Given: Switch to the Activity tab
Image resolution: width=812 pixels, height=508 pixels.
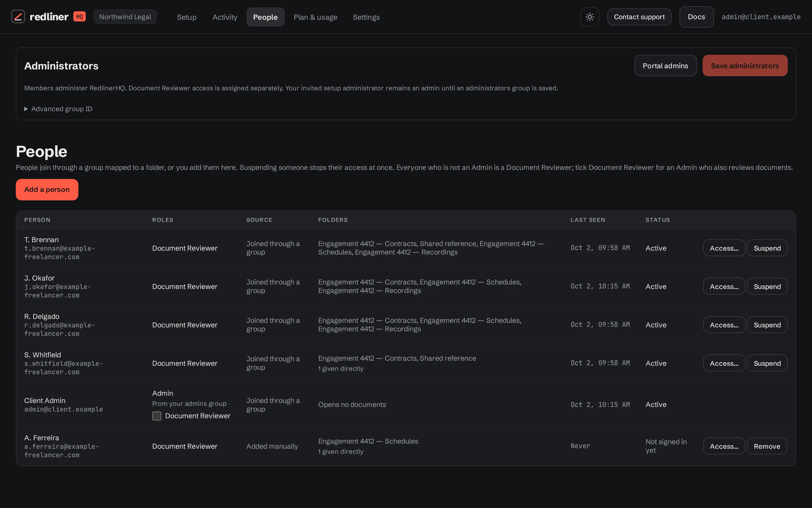Looking at the screenshot, I should click(x=225, y=17).
